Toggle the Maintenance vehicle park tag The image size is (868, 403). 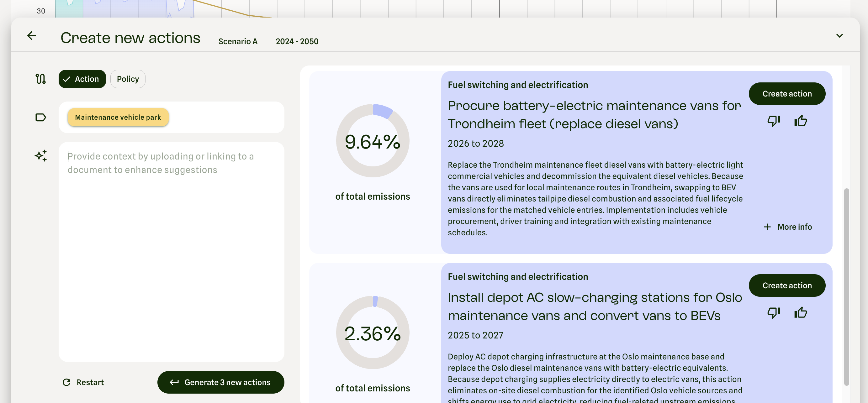point(118,118)
